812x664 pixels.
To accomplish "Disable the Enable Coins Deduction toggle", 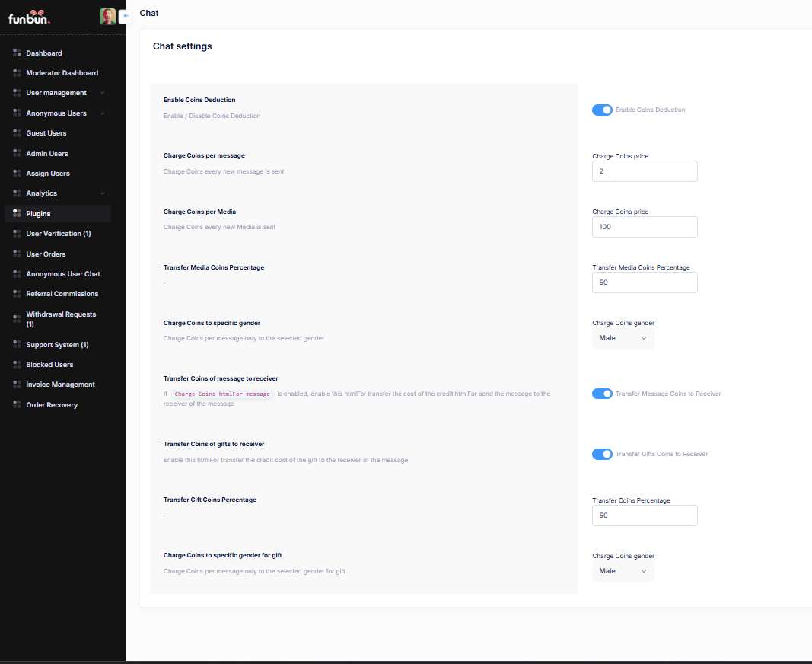I will click(602, 110).
